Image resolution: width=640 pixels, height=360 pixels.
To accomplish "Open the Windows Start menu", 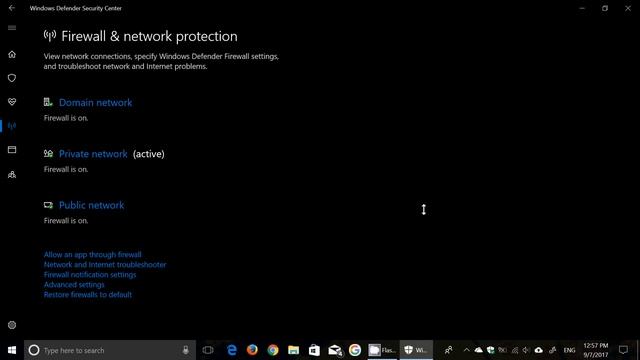I will (12, 350).
